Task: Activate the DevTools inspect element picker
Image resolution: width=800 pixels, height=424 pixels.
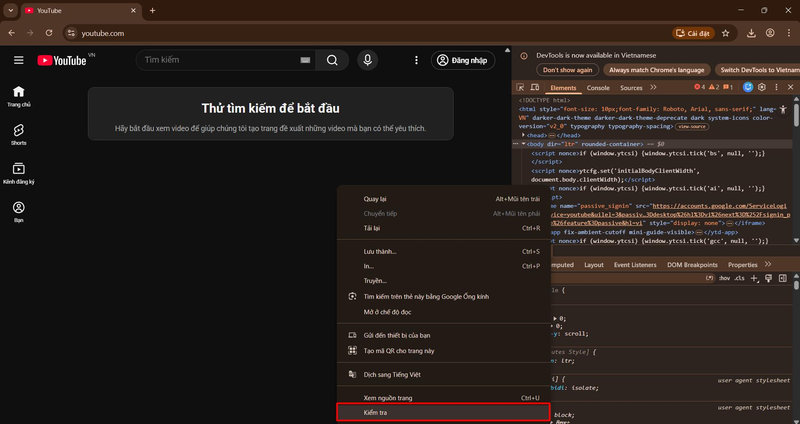Action: click(x=520, y=88)
